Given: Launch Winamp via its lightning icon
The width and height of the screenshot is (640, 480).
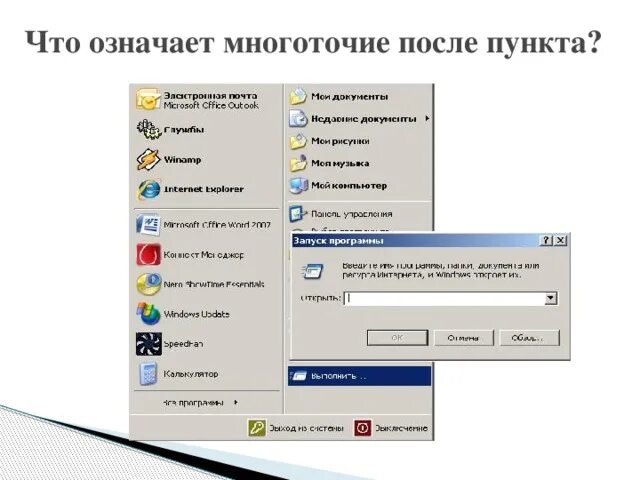Looking at the screenshot, I should point(148,160).
